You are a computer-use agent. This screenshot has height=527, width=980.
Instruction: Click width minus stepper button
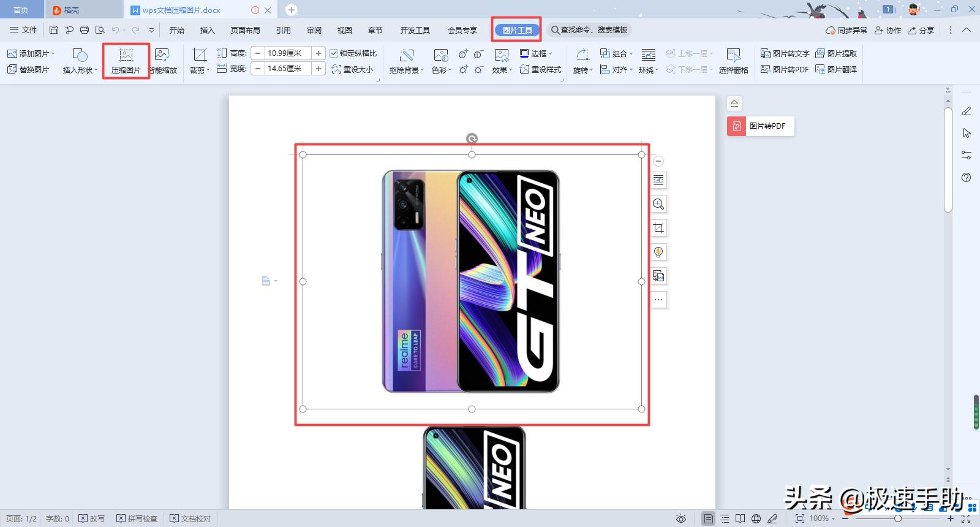258,69
